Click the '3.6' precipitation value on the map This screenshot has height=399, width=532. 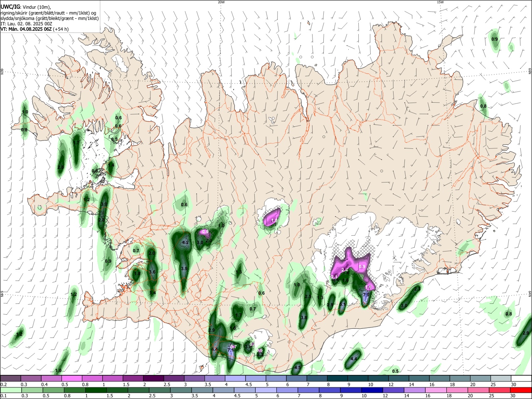pyautogui.click(x=152, y=272)
